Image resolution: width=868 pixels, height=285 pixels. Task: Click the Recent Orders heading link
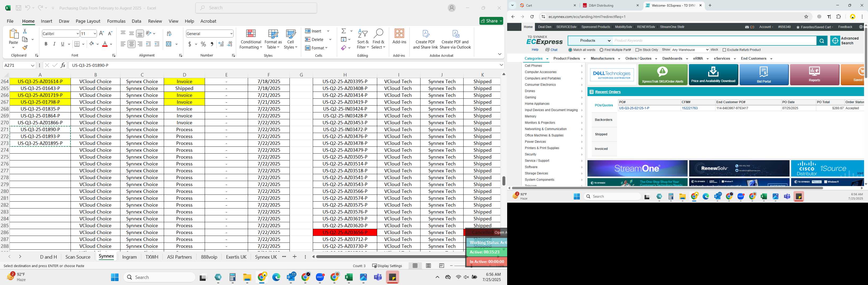click(x=608, y=92)
